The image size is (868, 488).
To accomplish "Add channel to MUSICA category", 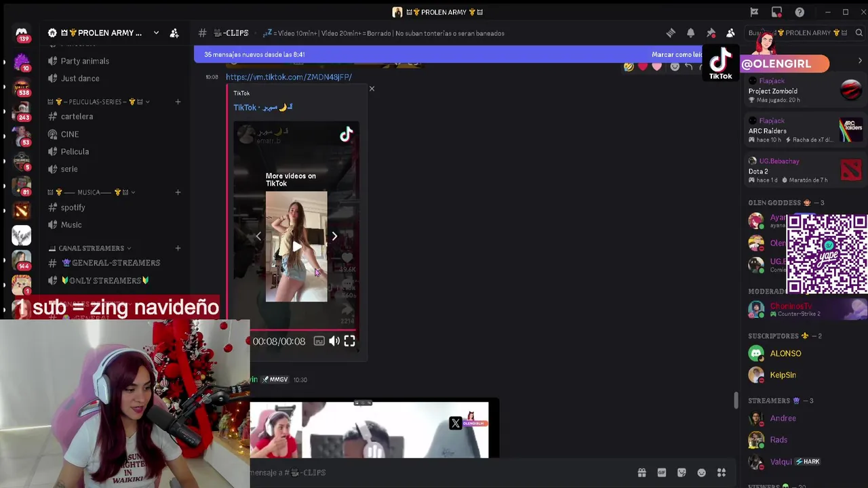I will [x=178, y=192].
